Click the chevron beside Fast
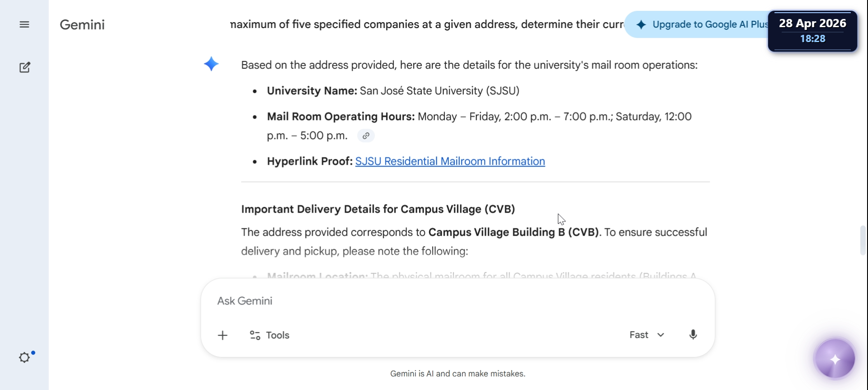868x390 pixels. pos(660,335)
